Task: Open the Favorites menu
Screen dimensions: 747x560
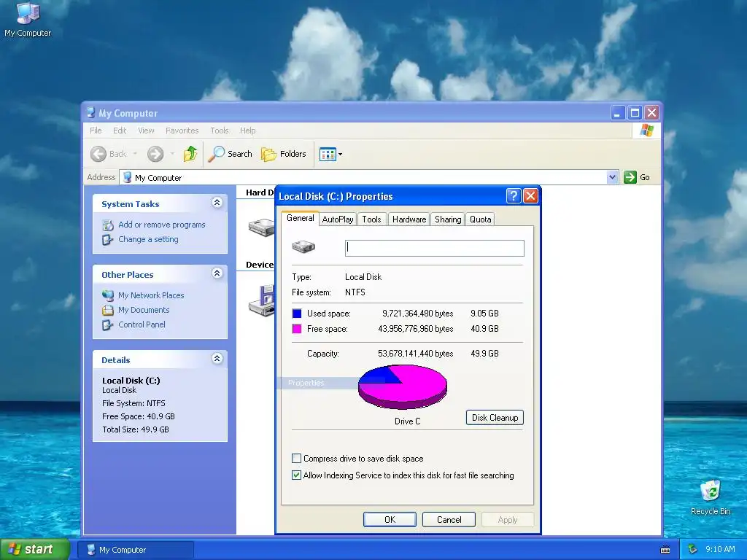Action: pos(182,131)
